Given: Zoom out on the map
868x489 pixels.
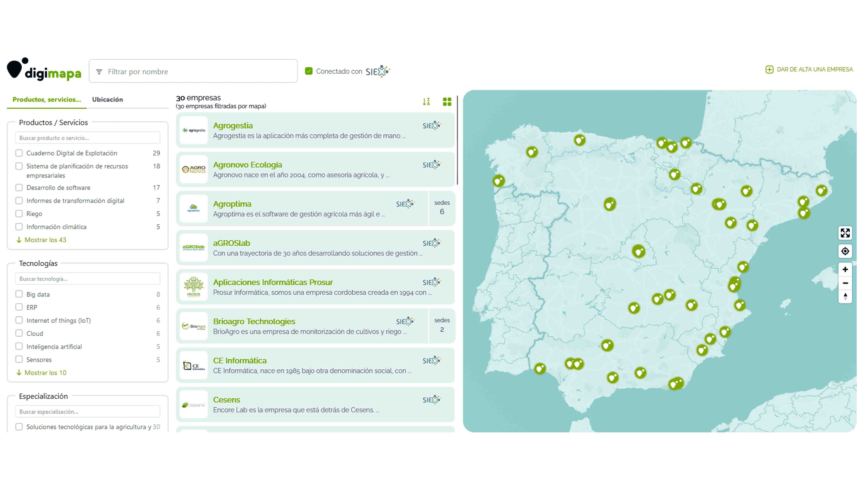Looking at the screenshot, I should [x=845, y=283].
